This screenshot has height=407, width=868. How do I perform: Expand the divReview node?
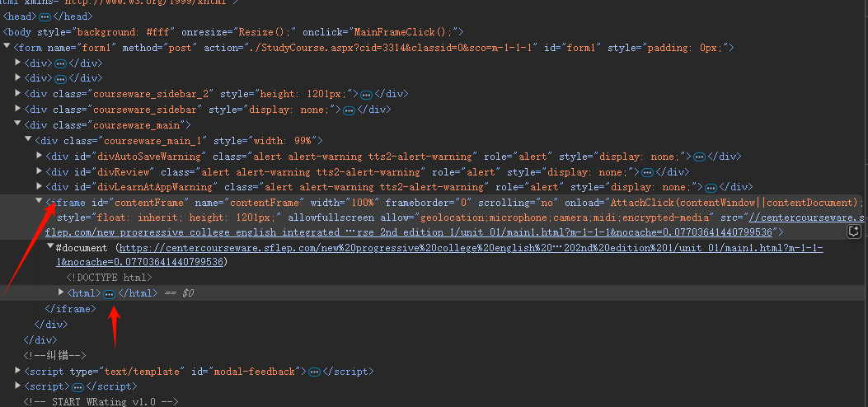pyautogui.click(x=40, y=171)
